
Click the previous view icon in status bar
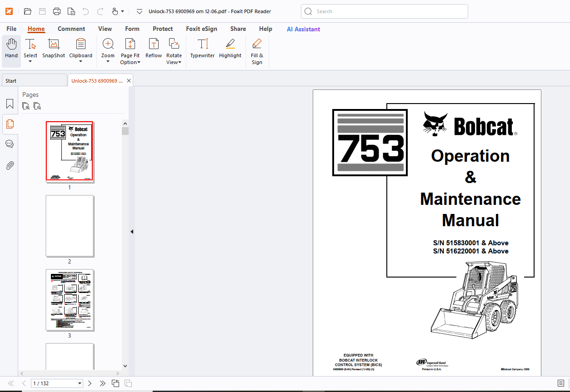coord(115,383)
